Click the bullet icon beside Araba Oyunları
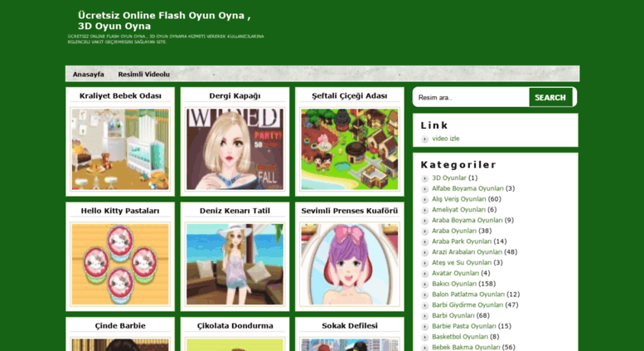Screen dimensions: 644x351 click(x=424, y=232)
